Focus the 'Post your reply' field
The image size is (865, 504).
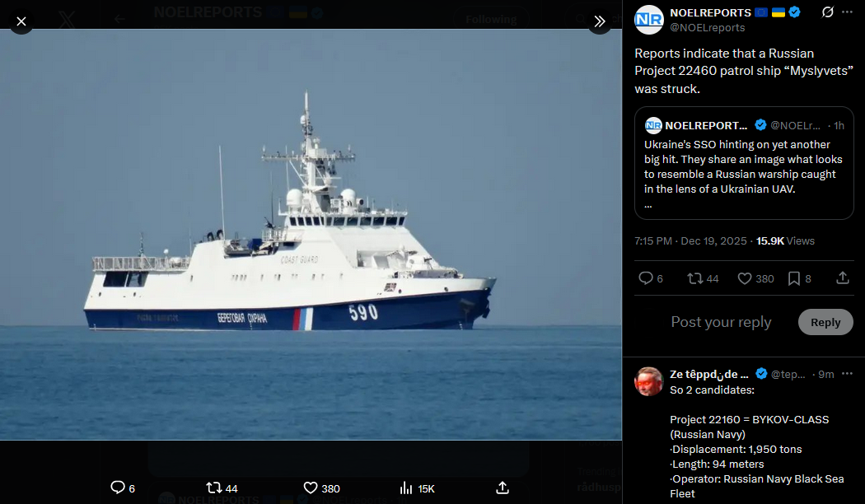tap(721, 322)
